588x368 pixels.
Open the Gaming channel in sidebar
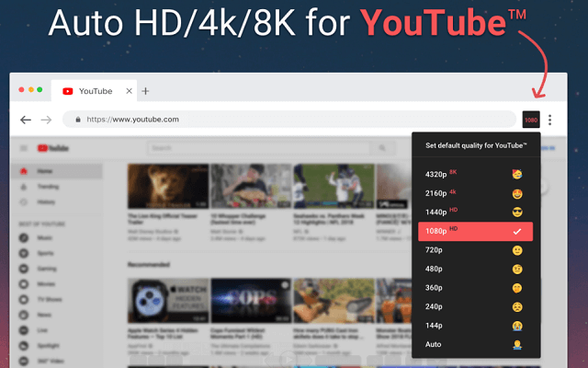coord(57,269)
